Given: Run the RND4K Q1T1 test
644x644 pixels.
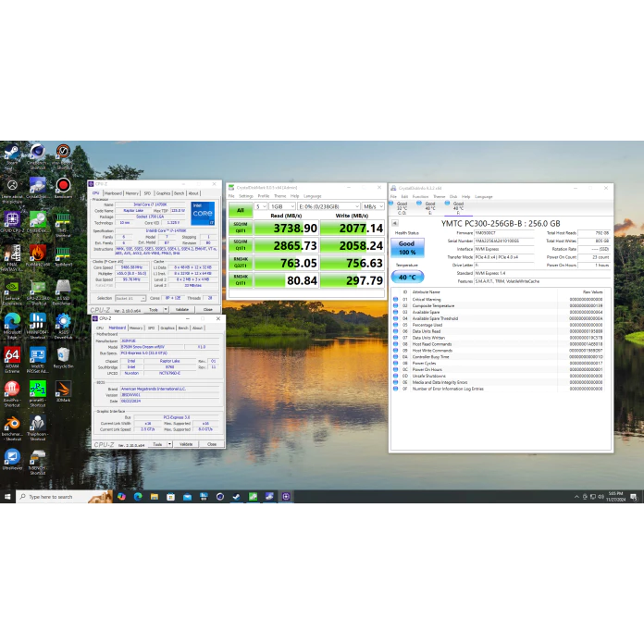Looking at the screenshot, I should pyautogui.click(x=241, y=280).
